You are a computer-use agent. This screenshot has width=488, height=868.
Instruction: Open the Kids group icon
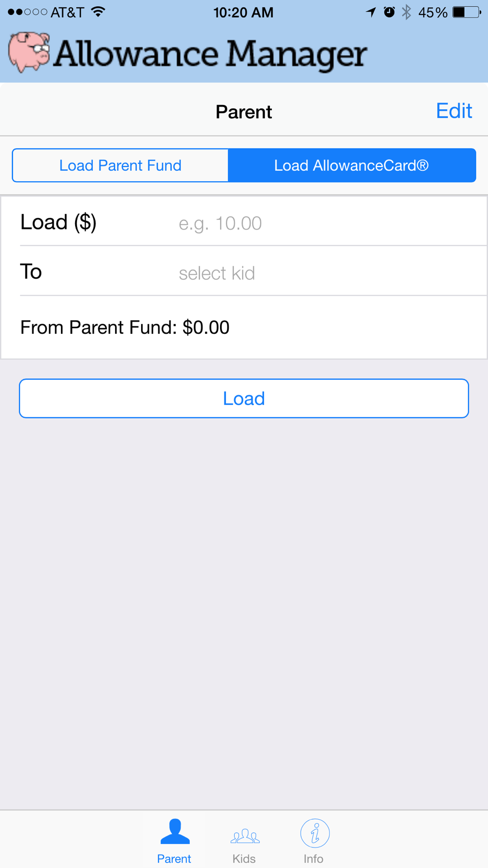coord(244,836)
